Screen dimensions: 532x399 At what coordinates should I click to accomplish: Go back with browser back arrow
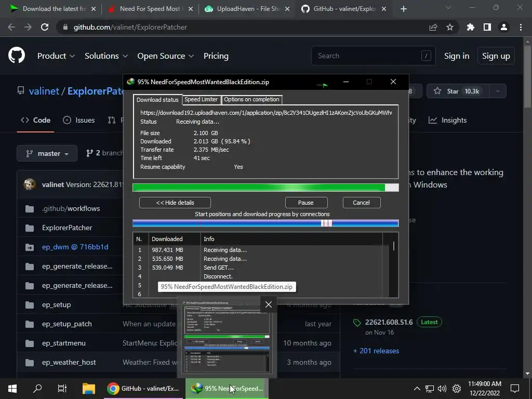point(11,27)
